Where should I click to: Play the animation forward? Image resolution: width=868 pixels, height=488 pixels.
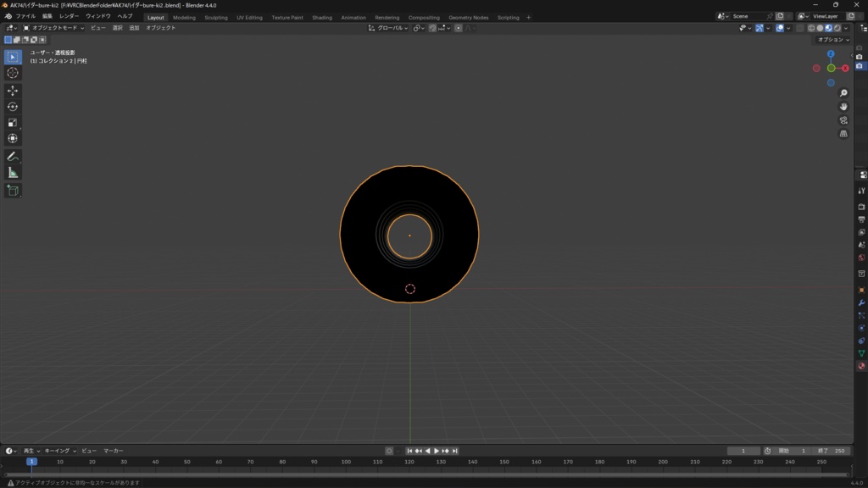click(437, 451)
